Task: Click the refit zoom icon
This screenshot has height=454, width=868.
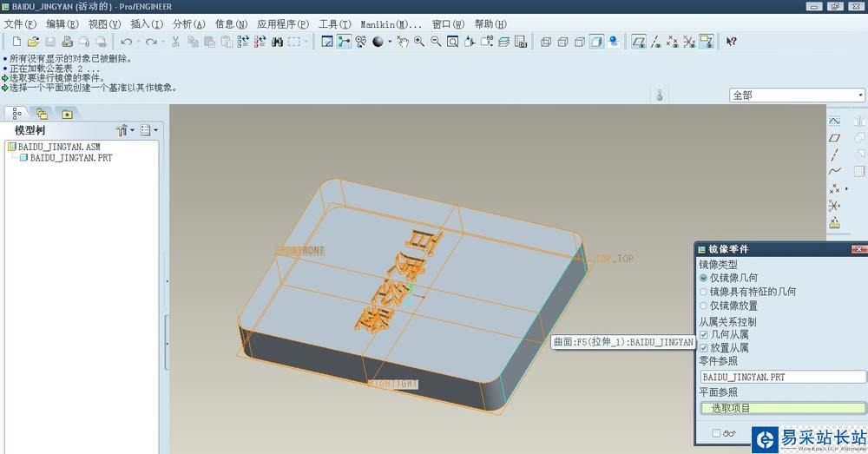Action: pos(453,42)
